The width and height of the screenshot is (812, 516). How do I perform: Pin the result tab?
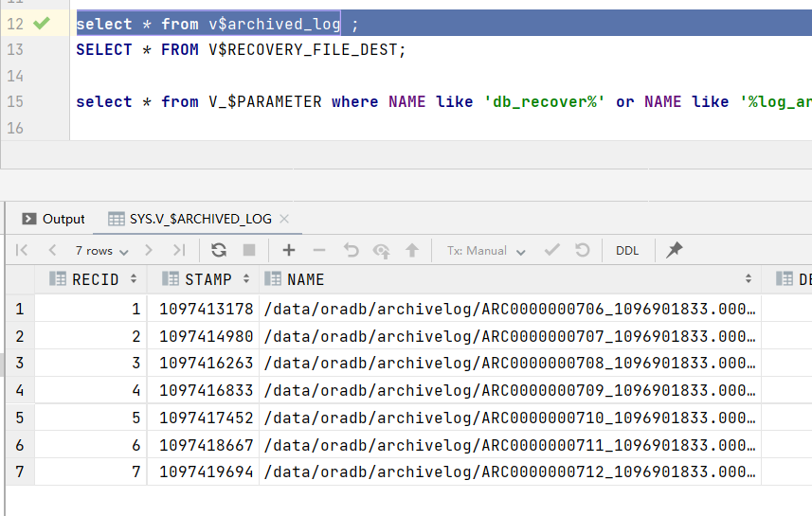tap(675, 250)
